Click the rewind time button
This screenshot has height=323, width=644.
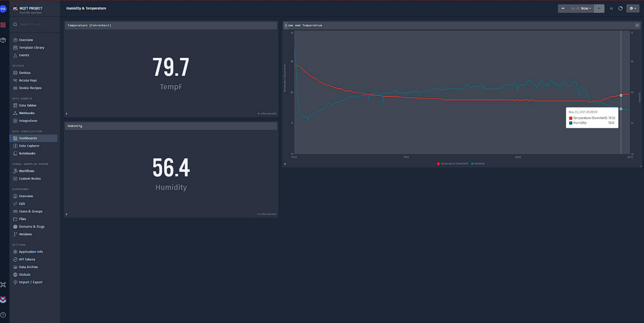[563, 9]
